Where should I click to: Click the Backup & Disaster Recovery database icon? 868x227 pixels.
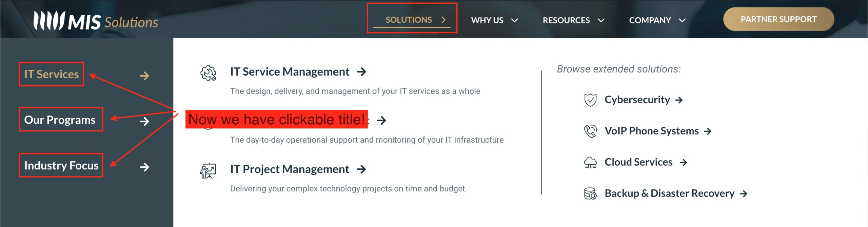(590, 193)
